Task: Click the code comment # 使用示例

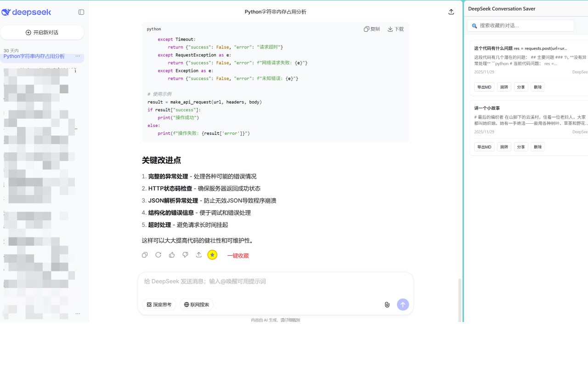Action: [x=159, y=94]
